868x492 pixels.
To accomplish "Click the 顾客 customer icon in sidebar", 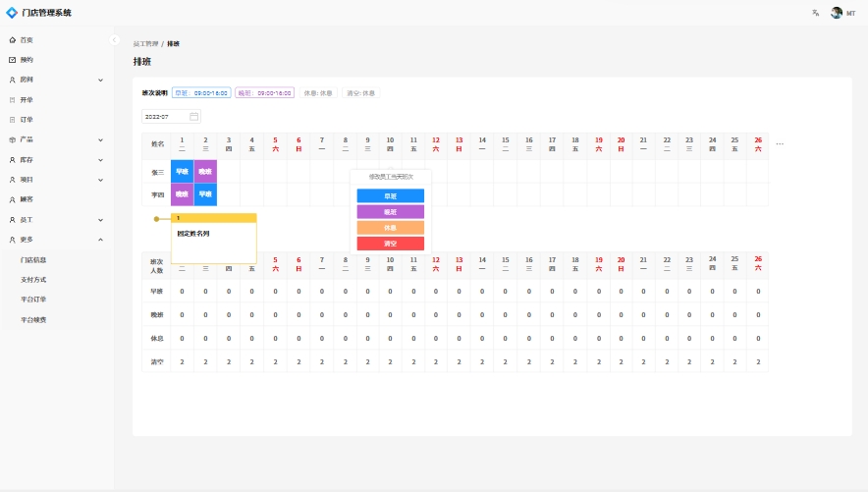I will click(x=12, y=199).
